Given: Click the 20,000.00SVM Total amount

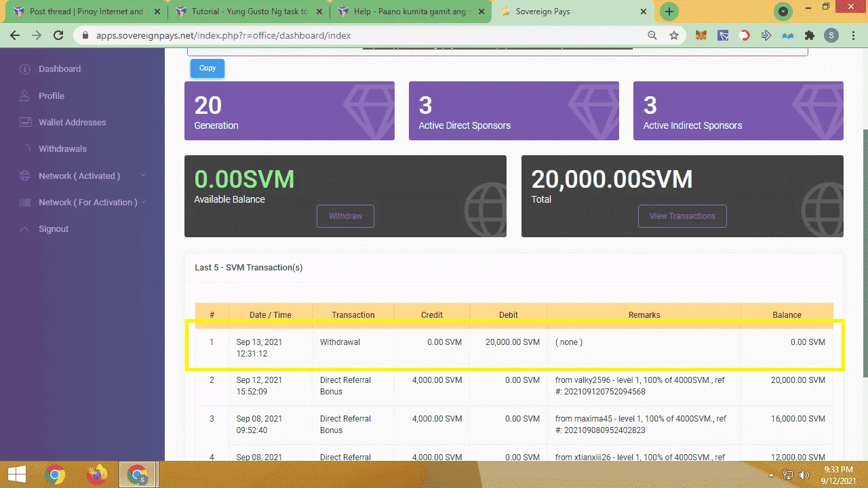Looking at the screenshot, I should tap(612, 179).
